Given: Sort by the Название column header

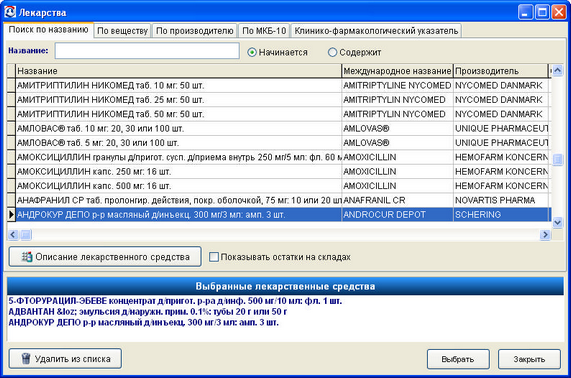Looking at the screenshot, I should click(x=178, y=71).
